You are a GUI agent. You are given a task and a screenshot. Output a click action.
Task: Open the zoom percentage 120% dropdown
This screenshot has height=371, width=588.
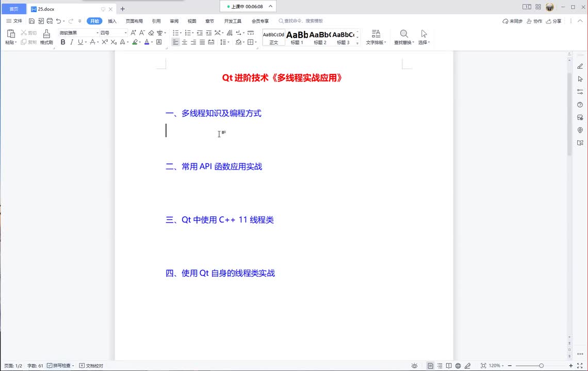496,366
